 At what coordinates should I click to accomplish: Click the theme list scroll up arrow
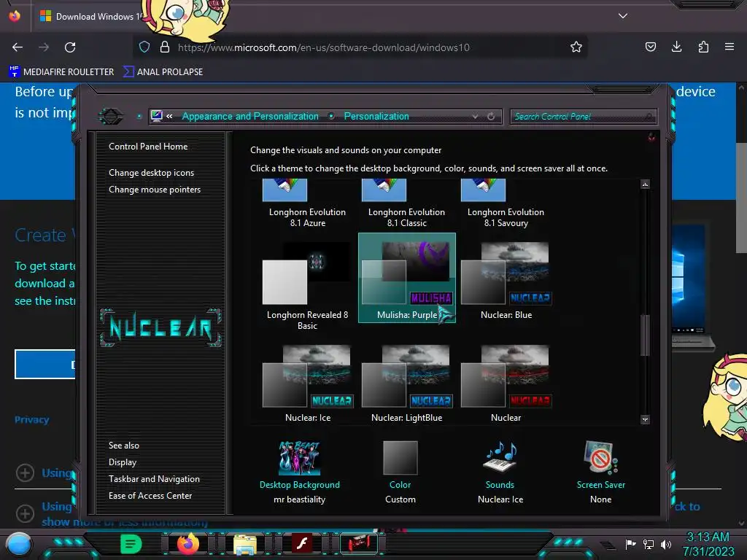pyautogui.click(x=645, y=184)
